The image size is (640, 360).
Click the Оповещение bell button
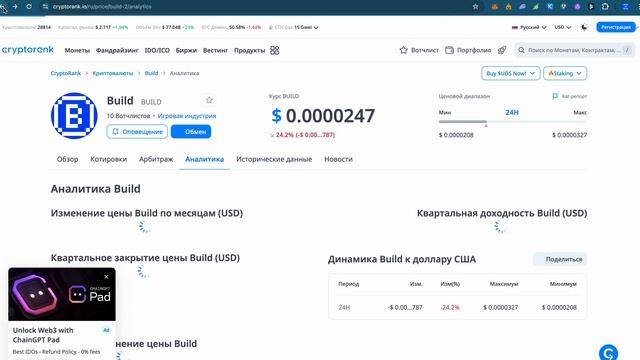137,131
